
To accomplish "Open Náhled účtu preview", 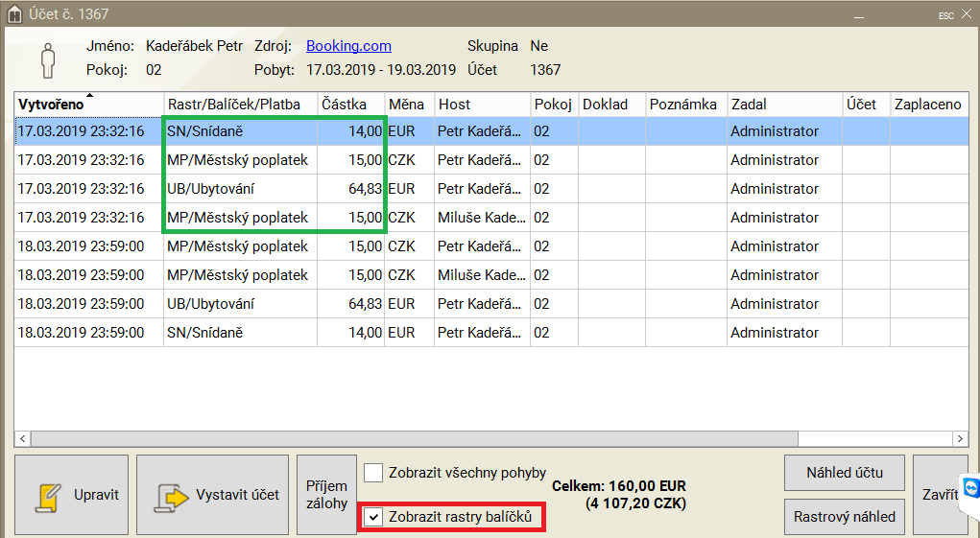I will click(844, 472).
